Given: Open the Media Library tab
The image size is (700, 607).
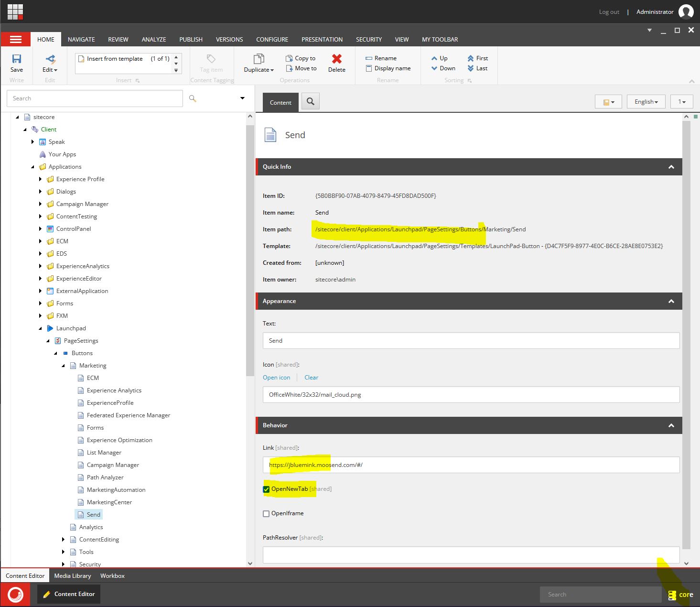Looking at the screenshot, I should [73, 576].
